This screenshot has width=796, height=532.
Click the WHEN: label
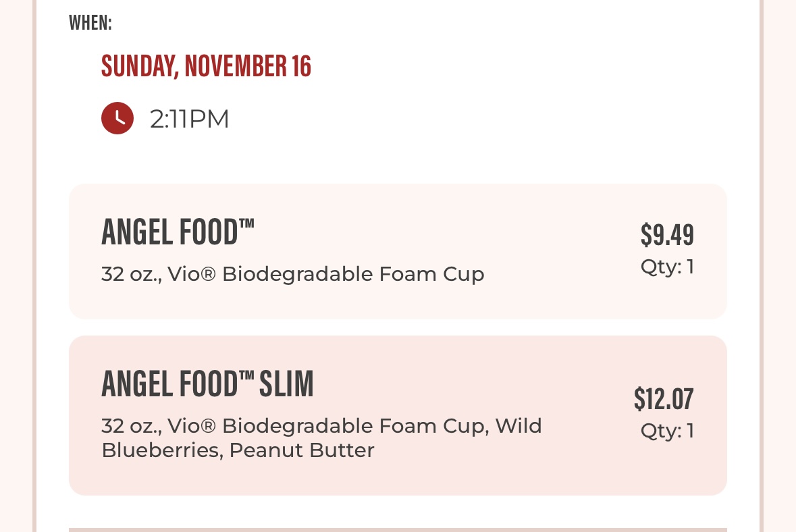90,23
